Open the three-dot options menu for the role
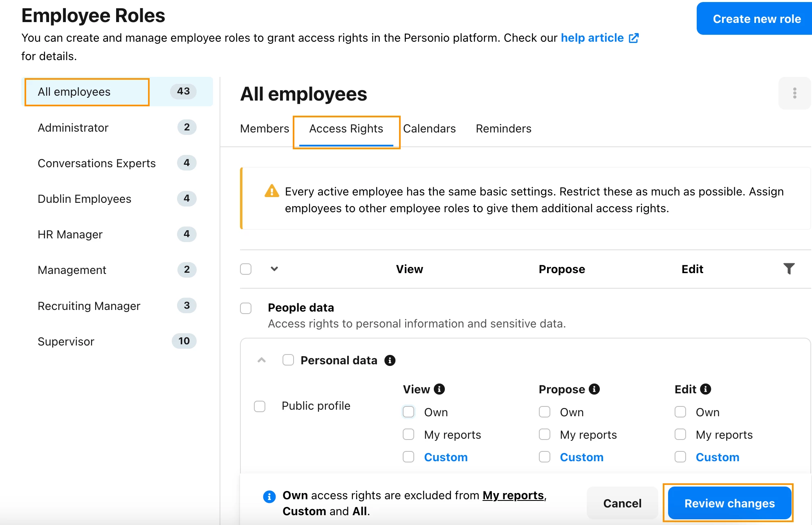Screen dimensions: 812x525 point(794,93)
